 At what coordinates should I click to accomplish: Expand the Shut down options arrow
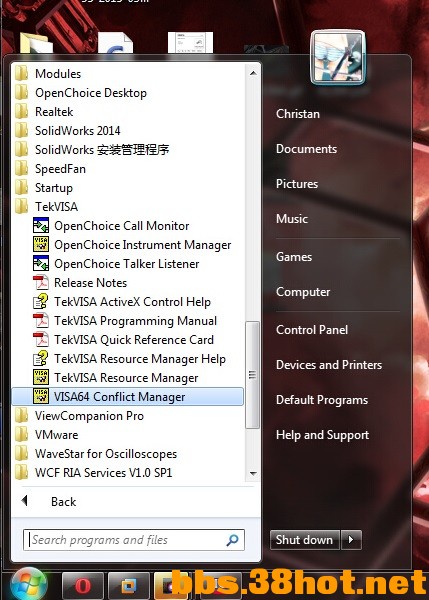pos(351,540)
